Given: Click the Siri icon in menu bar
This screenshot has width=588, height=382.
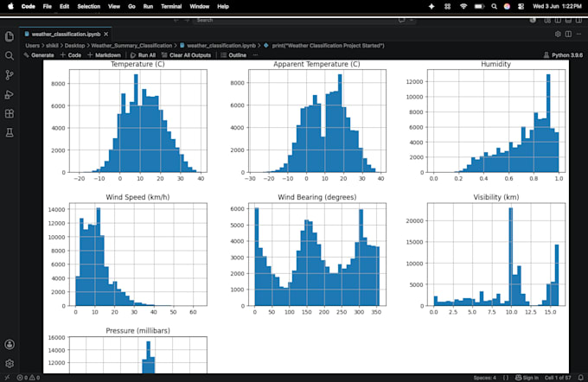Looking at the screenshot, I should point(507,6).
